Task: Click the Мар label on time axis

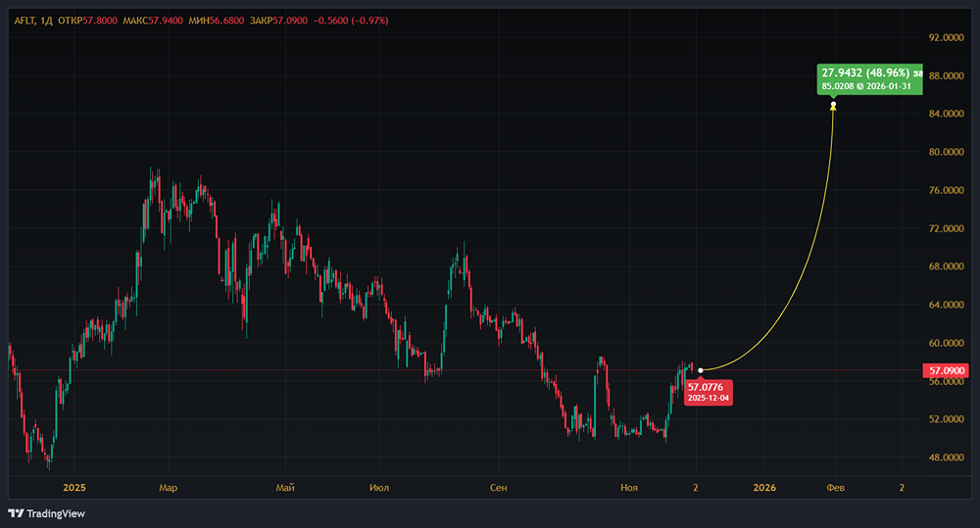Action: click(169, 488)
